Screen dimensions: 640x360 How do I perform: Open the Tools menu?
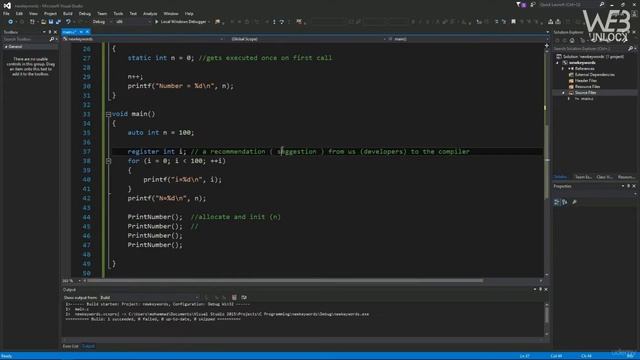(x=118, y=13)
